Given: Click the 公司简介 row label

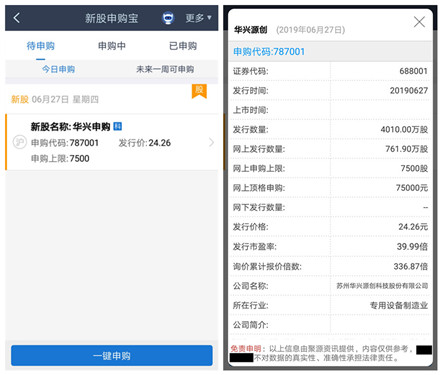Looking at the screenshot, I should pyautogui.click(x=250, y=325).
